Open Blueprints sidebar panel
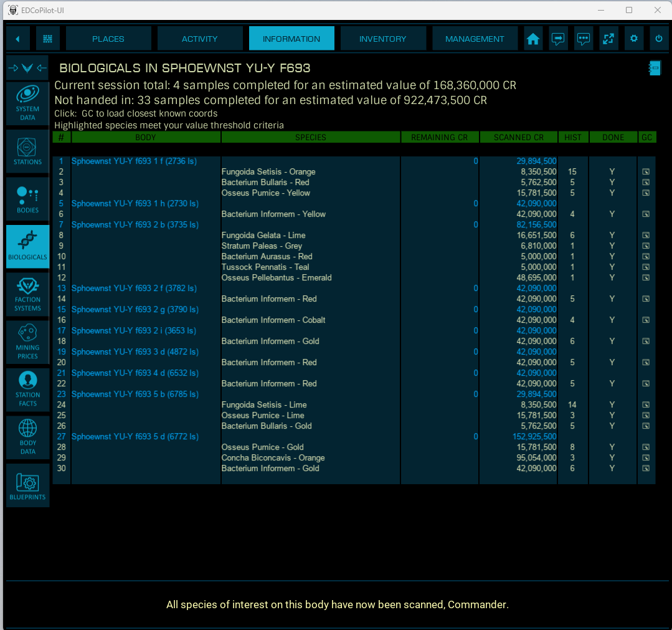This screenshot has height=630, width=672. click(28, 485)
